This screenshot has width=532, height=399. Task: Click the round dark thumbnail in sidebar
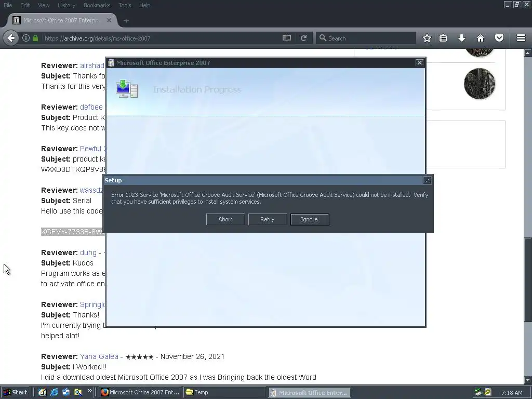coord(479,84)
